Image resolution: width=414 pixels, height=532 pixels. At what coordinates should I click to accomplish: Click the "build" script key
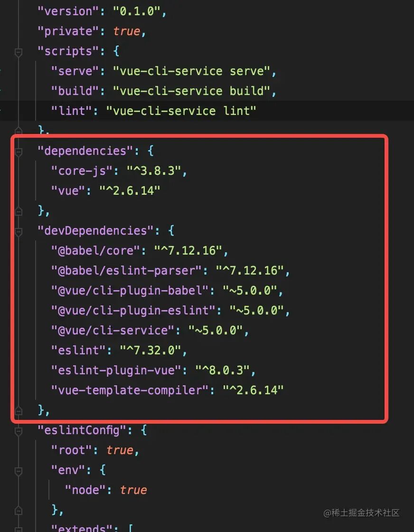click(x=75, y=91)
